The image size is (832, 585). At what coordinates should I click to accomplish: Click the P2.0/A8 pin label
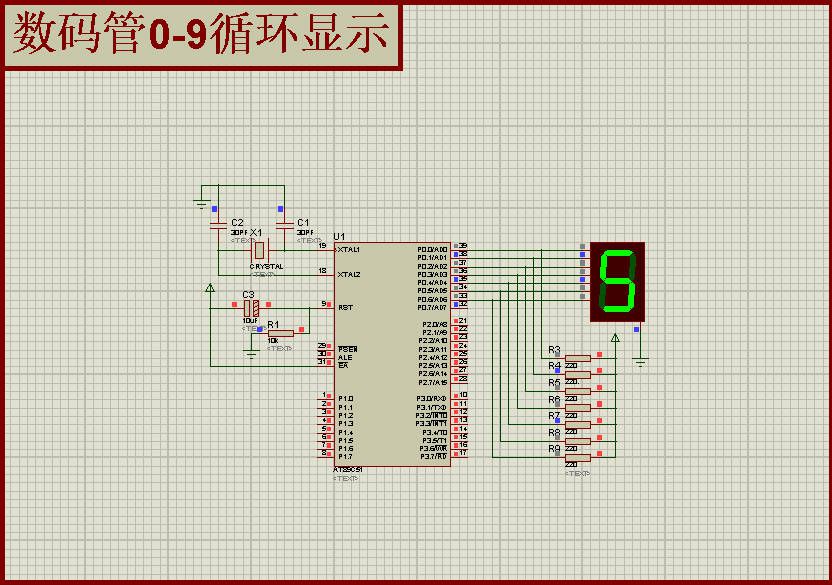click(435, 324)
